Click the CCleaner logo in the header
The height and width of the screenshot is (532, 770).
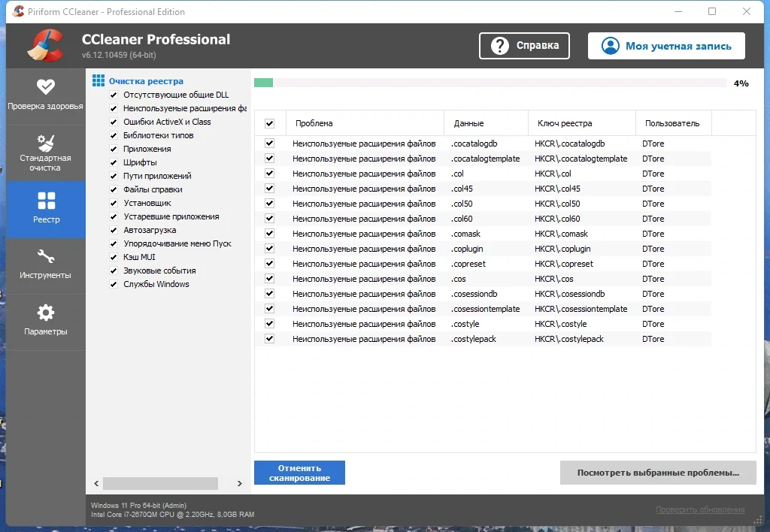46,46
